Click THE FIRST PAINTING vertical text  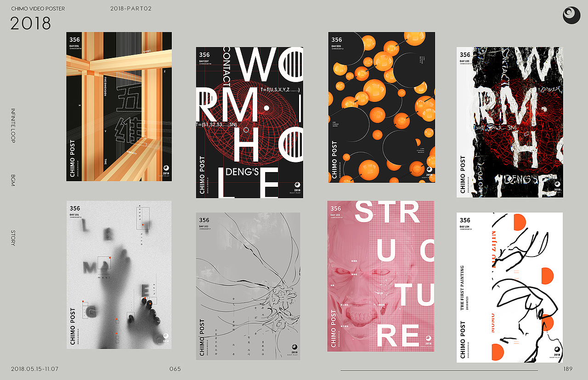(x=462, y=288)
